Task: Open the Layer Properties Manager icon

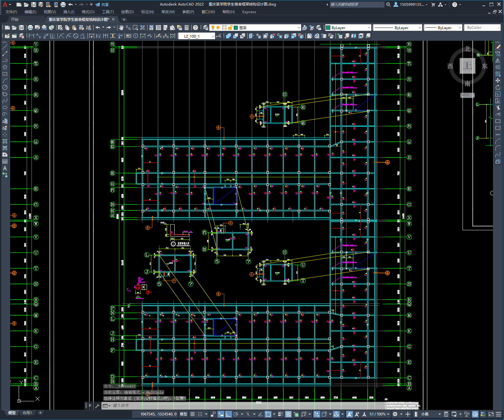Action: pyautogui.click(x=206, y=28)
